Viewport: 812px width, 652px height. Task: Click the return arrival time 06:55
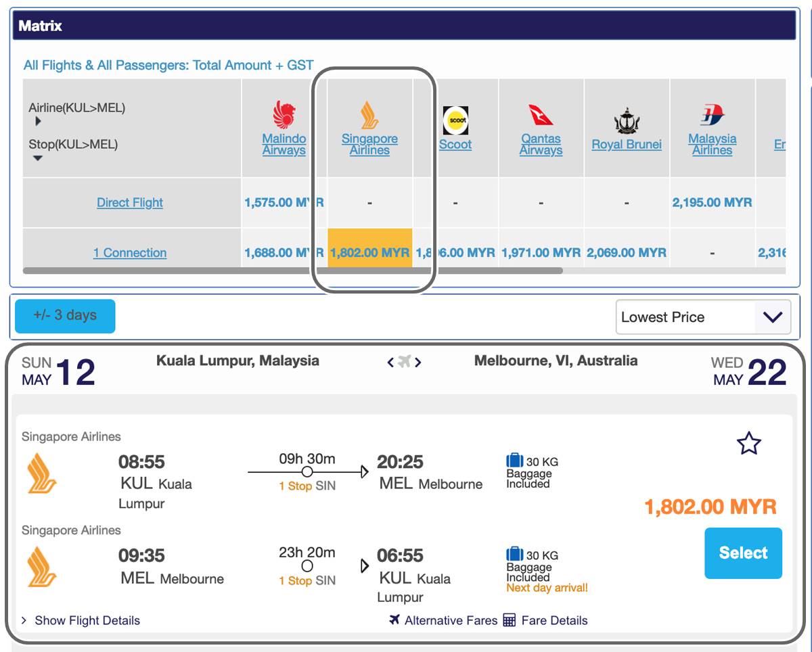(x=400, y=555)
